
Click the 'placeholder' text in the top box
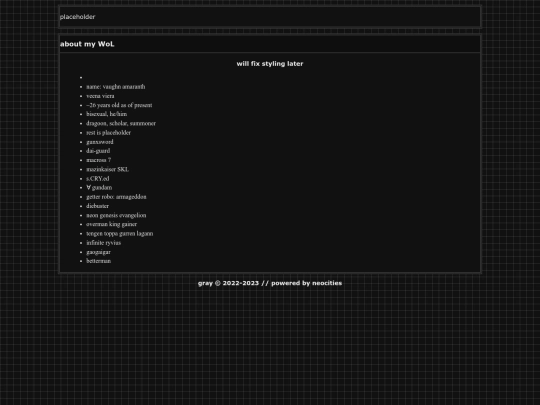point(77,17)
